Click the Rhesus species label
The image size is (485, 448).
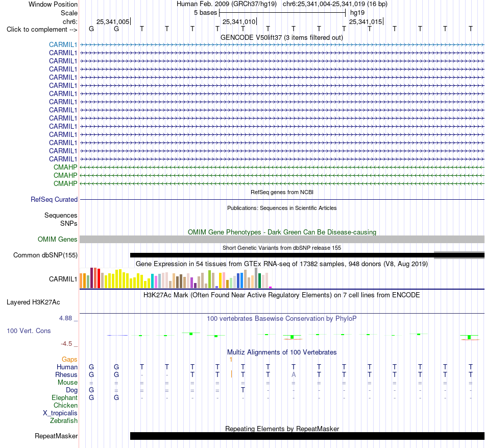66,374
